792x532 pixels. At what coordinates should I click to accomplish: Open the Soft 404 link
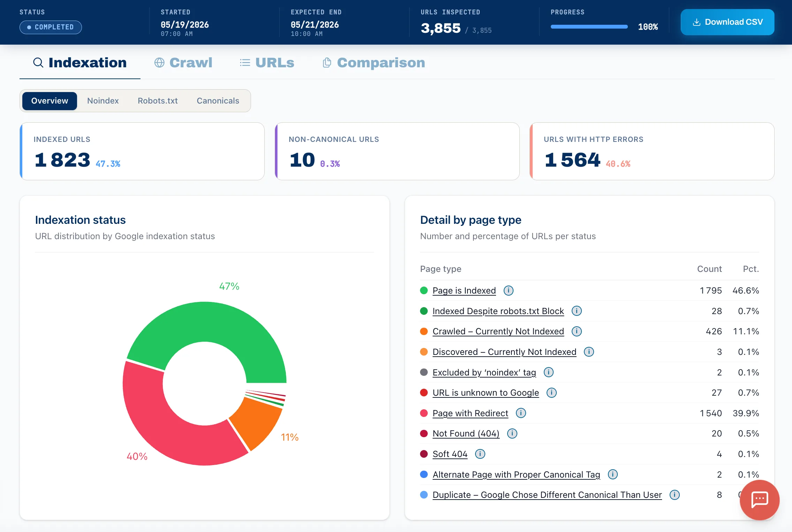pos(450,454)
